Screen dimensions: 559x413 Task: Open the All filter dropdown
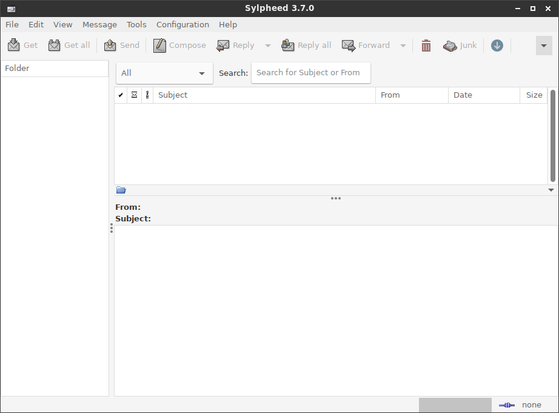click(164, 73)
